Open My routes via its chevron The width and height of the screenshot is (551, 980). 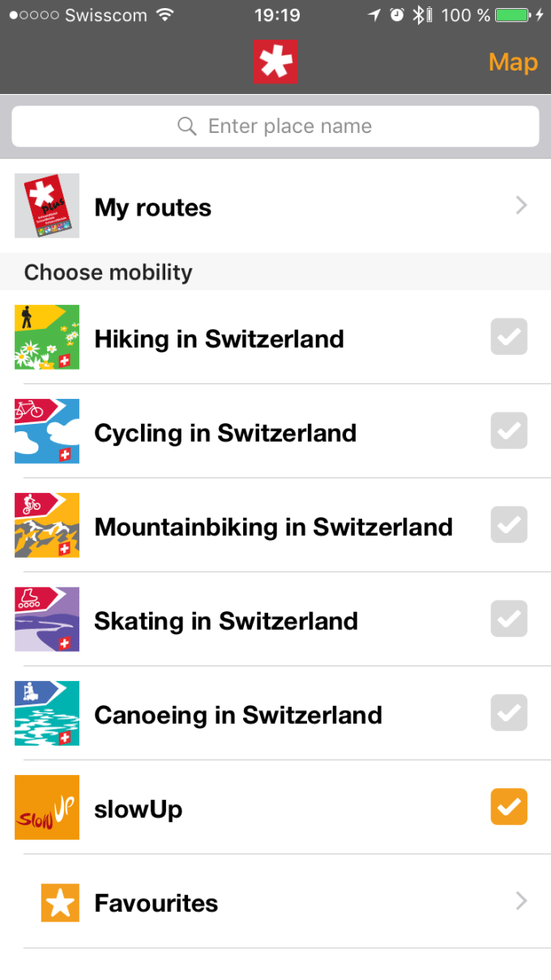[522, 206]
